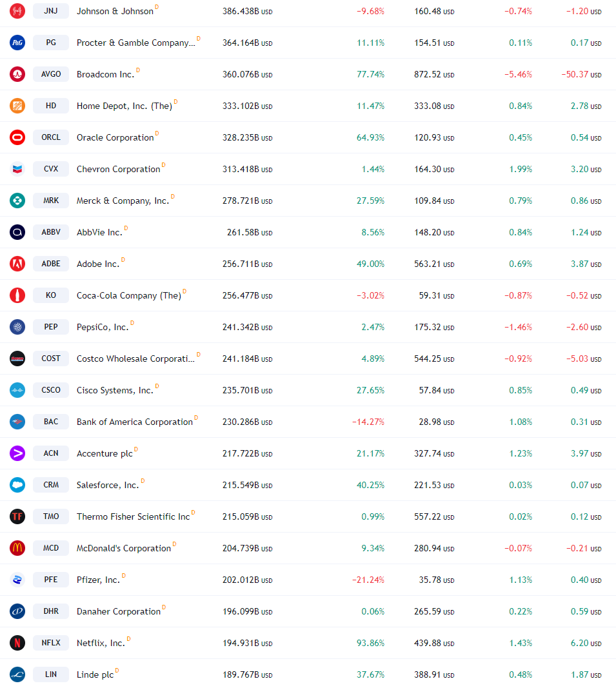The width and height of the screenshot is (616, 688).
Task: Open the PEP ticker symbol
Action: pyautogui.click(x=51, y=327)
